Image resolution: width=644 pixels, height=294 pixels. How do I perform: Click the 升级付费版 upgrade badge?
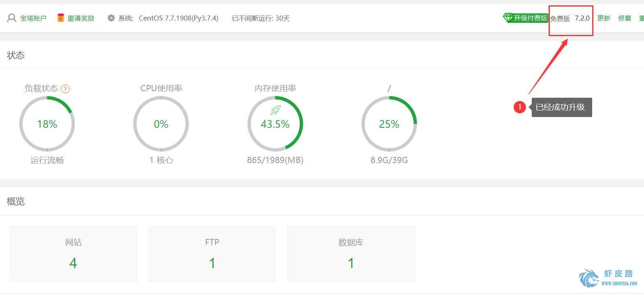(x=526, y=18)
